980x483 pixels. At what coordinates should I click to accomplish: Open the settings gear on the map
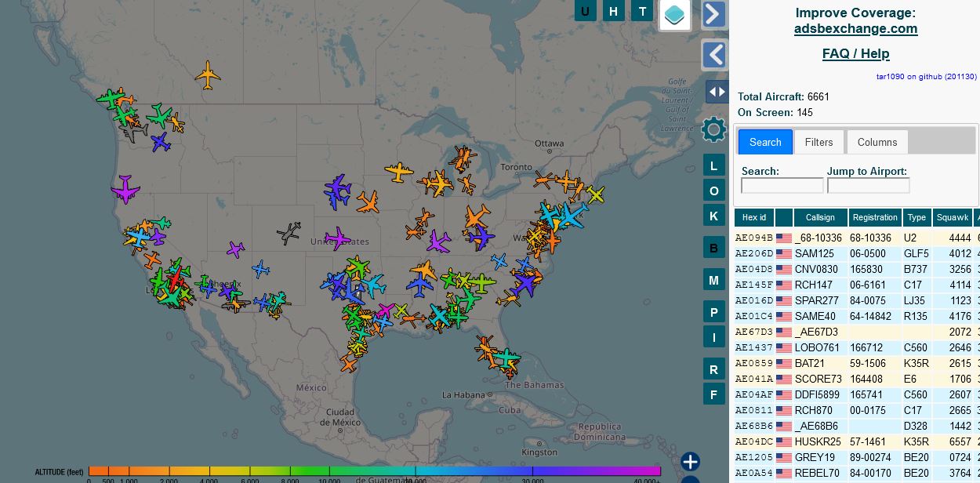tap(713, 129)
